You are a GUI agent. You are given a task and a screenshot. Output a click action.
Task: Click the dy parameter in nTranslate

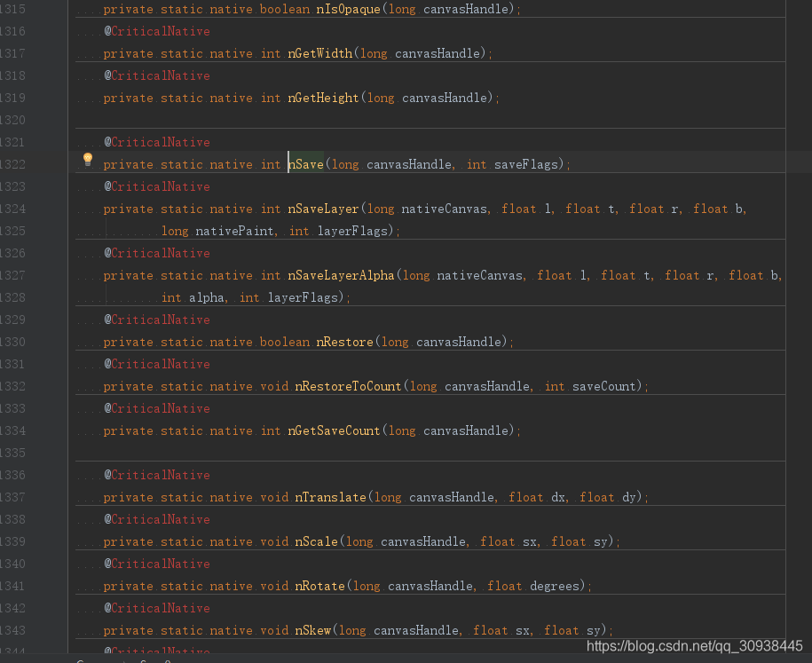coord(628,497)
